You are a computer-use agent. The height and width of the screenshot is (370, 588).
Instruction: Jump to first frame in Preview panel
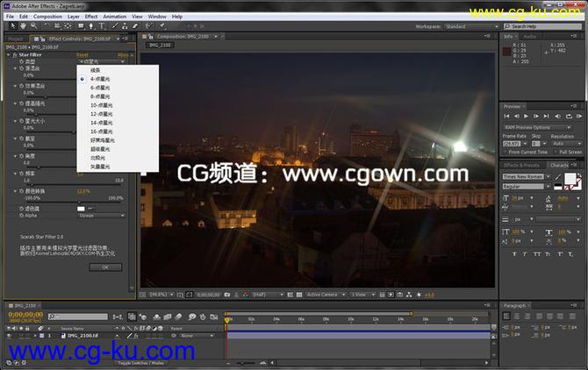[506, 116]
